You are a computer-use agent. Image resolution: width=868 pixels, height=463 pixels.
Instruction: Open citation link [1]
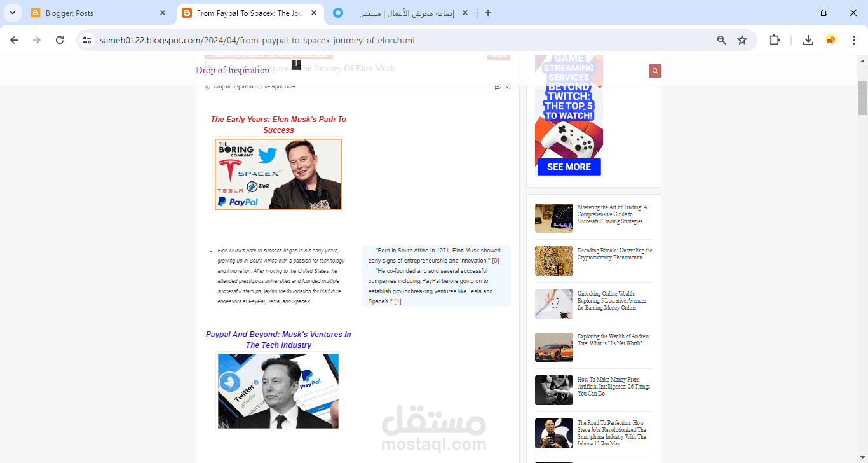(398, 301)
